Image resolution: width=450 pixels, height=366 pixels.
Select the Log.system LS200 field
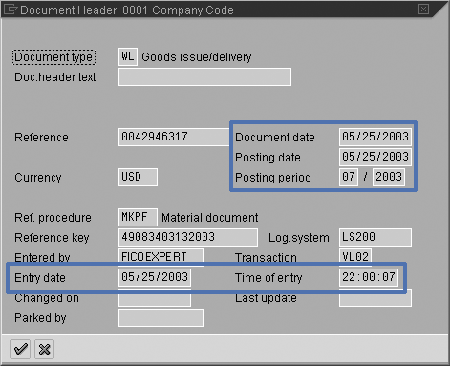(x=375, y=237)
